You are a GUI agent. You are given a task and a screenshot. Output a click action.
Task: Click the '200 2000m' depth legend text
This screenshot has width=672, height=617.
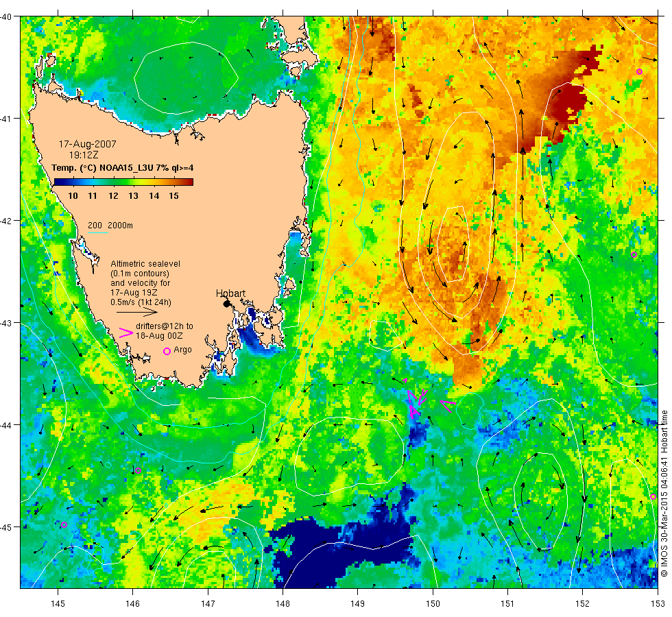coord(110,226)
